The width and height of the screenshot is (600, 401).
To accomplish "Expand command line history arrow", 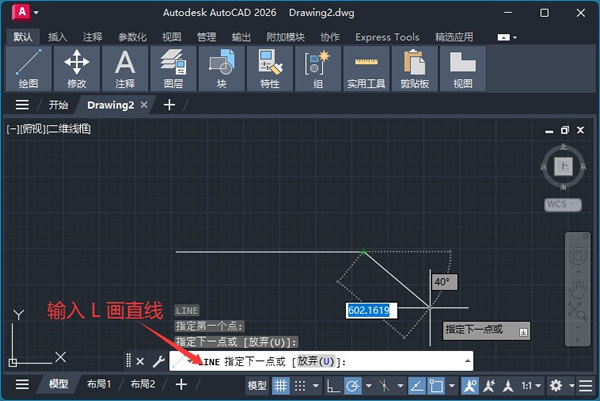I will point(467,361).
